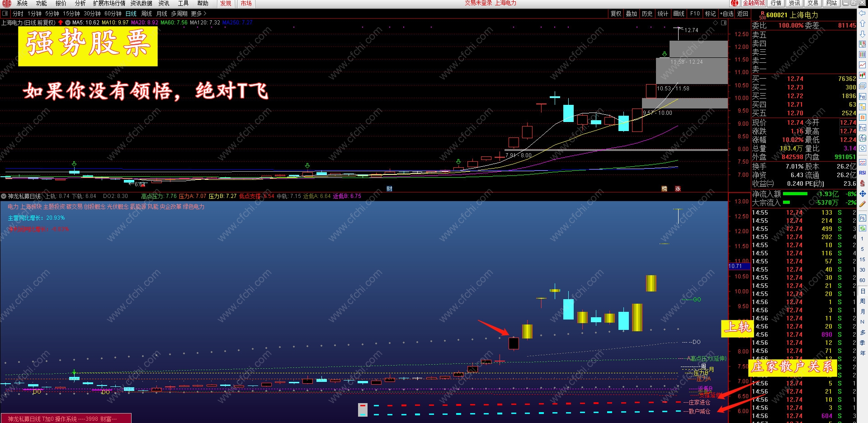Click the F10 toolbar button
The image size is (868, 423).
(x=695, y=14)
